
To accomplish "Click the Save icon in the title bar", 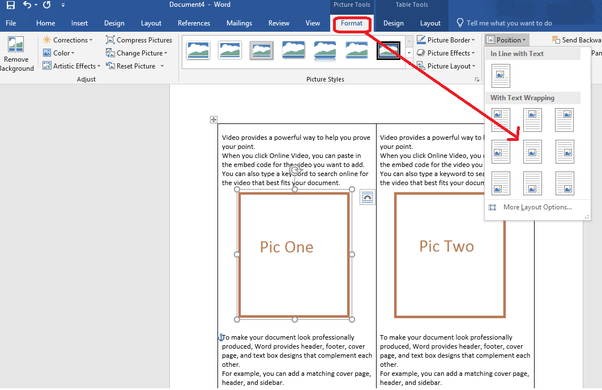I will pos(10,5).
